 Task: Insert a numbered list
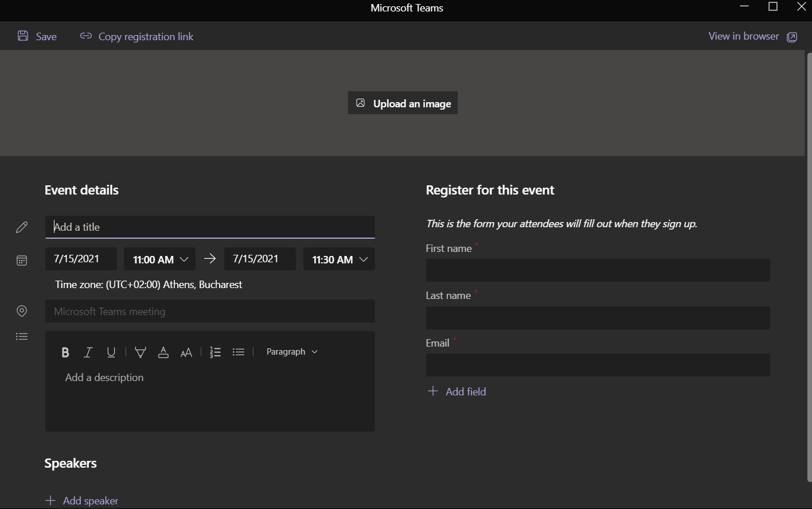[216, 352]
